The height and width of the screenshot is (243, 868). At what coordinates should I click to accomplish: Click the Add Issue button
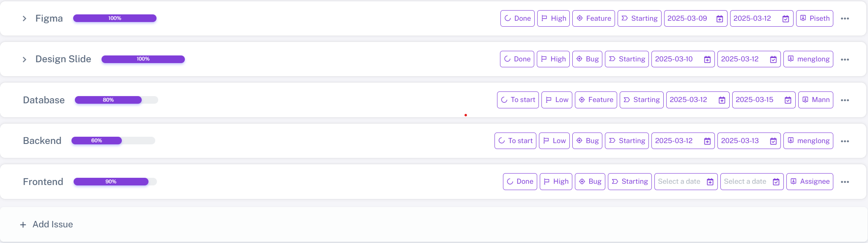pyautogui.click(x=47, y=224)
